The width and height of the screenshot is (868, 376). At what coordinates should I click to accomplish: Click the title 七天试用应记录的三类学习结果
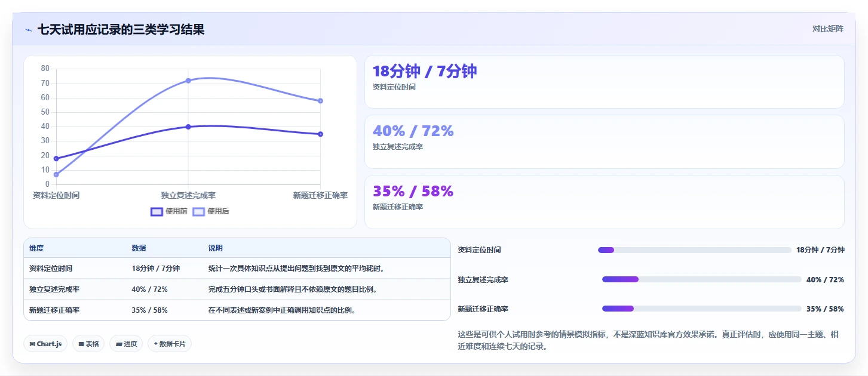coord(121,29)
